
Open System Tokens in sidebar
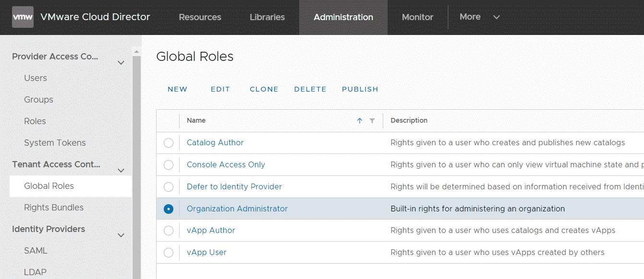coord(55,143)
